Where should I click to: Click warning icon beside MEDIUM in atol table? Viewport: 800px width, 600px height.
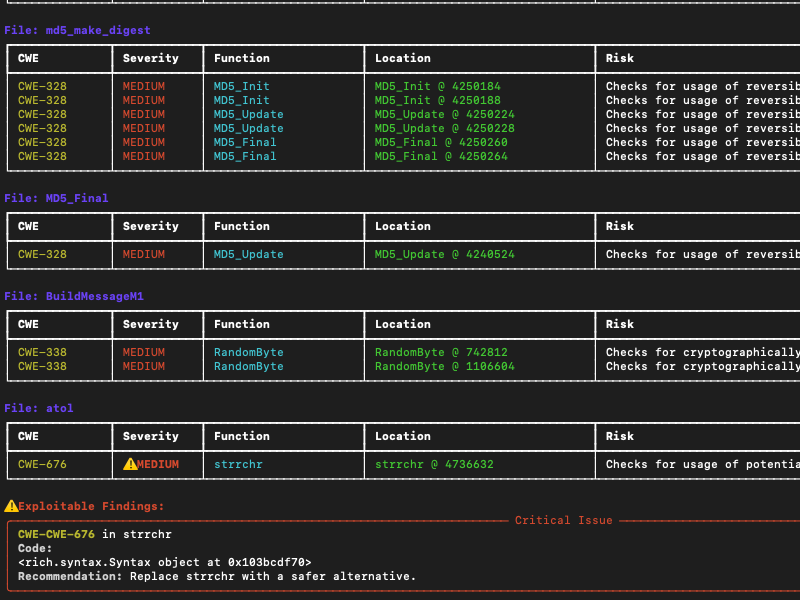(130, 464)
